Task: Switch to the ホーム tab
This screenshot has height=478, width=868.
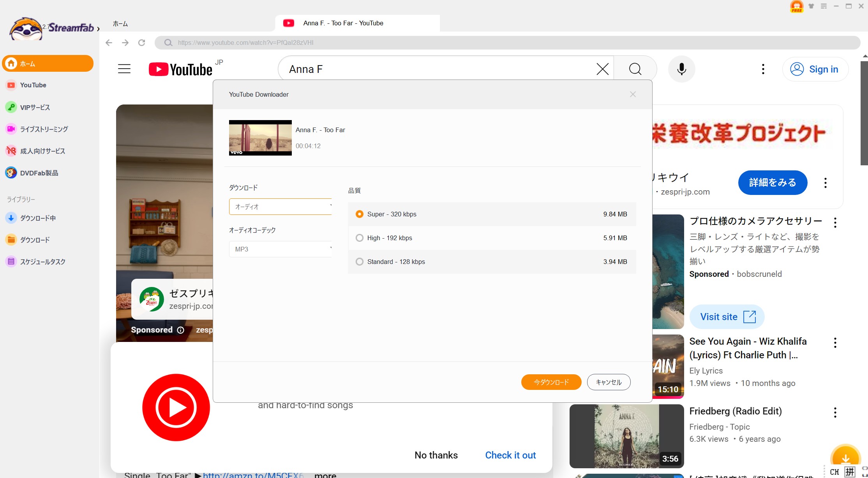Action: (x=120, y=24)
